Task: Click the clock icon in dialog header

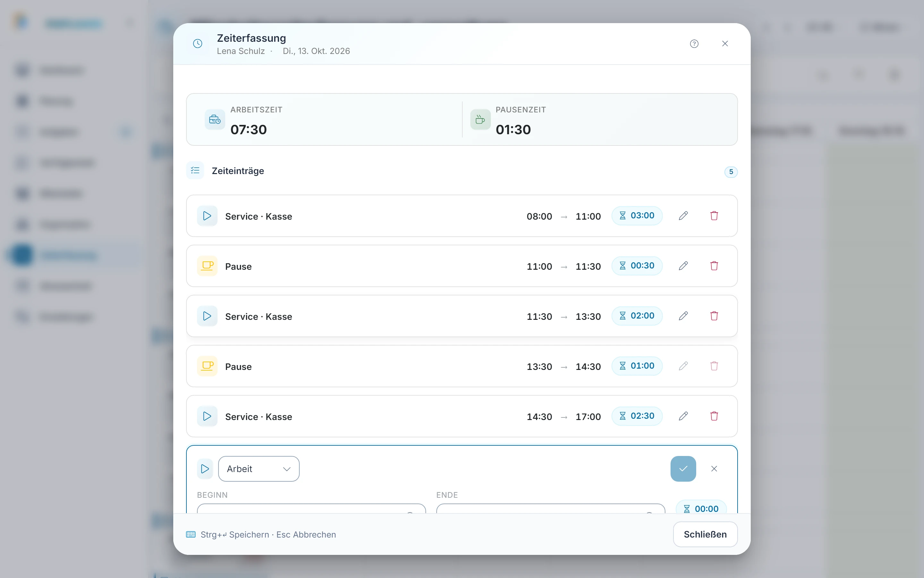Action: (197, 44)
